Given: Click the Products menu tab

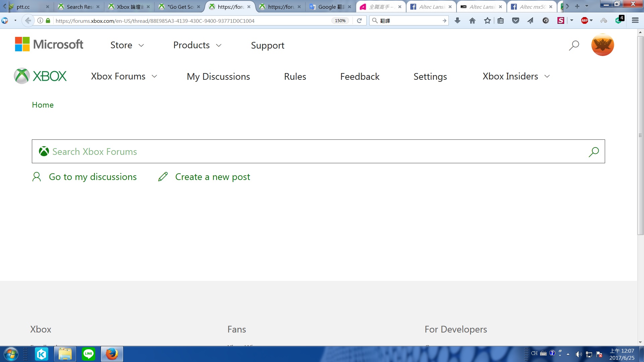Looking at the screenshot, I should pyautogui.click(x=198, y=45).
